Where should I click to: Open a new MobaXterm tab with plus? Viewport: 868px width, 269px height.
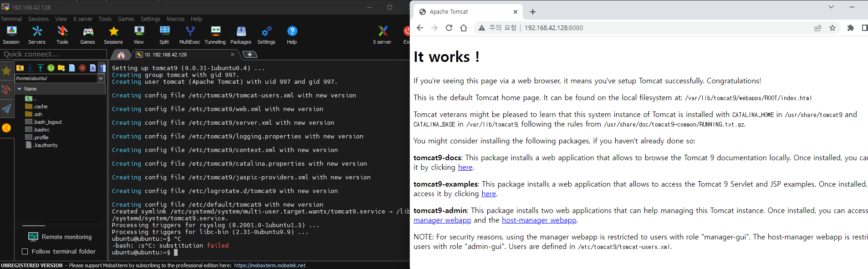250,55
